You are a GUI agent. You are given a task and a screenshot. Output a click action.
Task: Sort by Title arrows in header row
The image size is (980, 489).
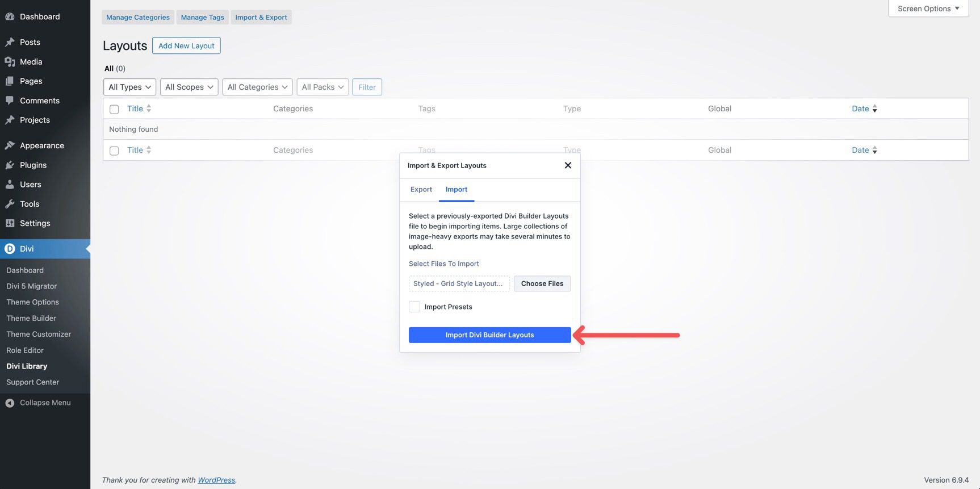(149, 108)
